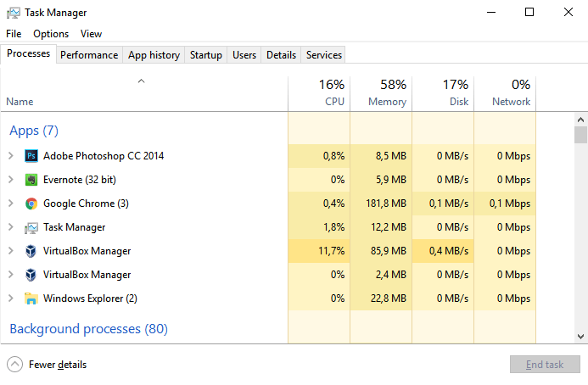The height and width of the screenshot is (385, 588).
Task: Expand the Windows Explorer (2) group
Action: [x=11, y=299]
